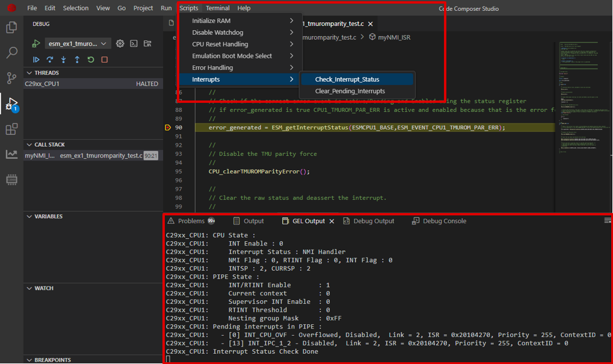The height and width of the screenshot is (364, 613).
Task: Restart the debug session with green restart icon
Action: click(90, 59)
